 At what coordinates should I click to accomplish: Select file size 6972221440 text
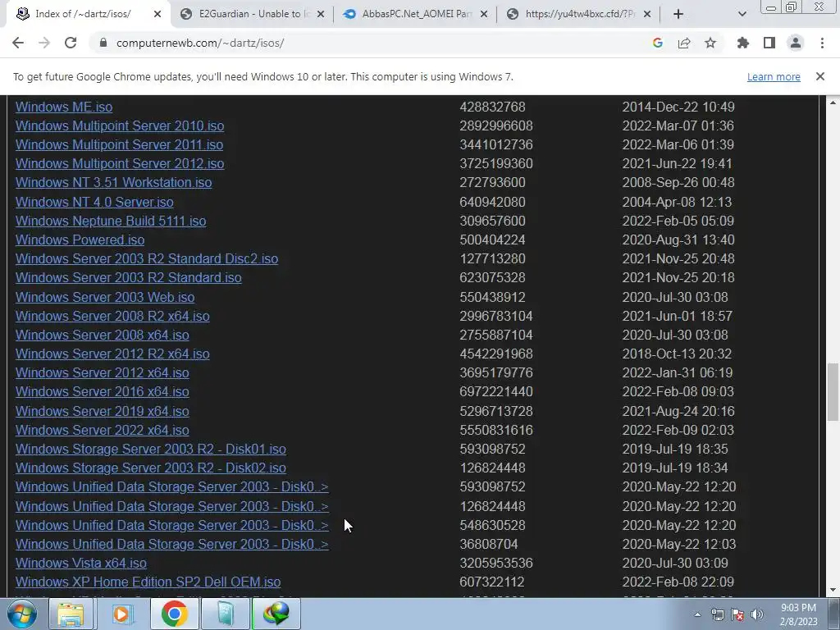[x=496, y=391]
